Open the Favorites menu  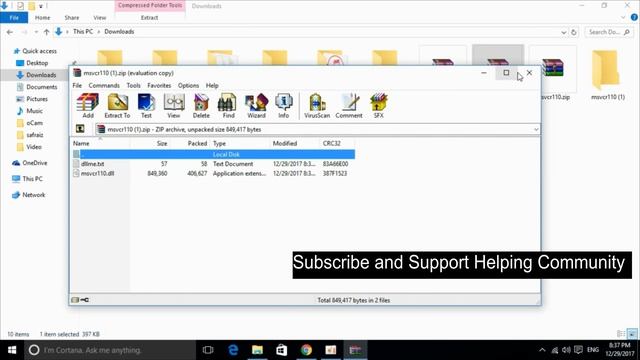coord(159,85)
